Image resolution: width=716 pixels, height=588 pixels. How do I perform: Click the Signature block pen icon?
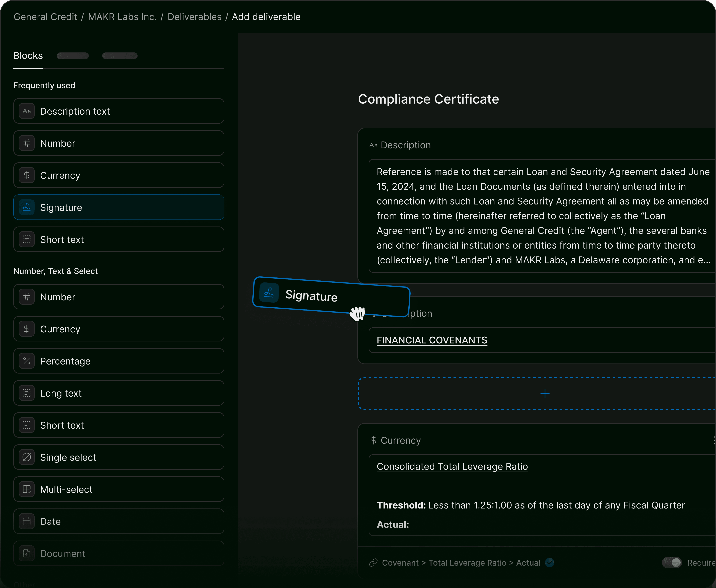(x=27, y=207)
